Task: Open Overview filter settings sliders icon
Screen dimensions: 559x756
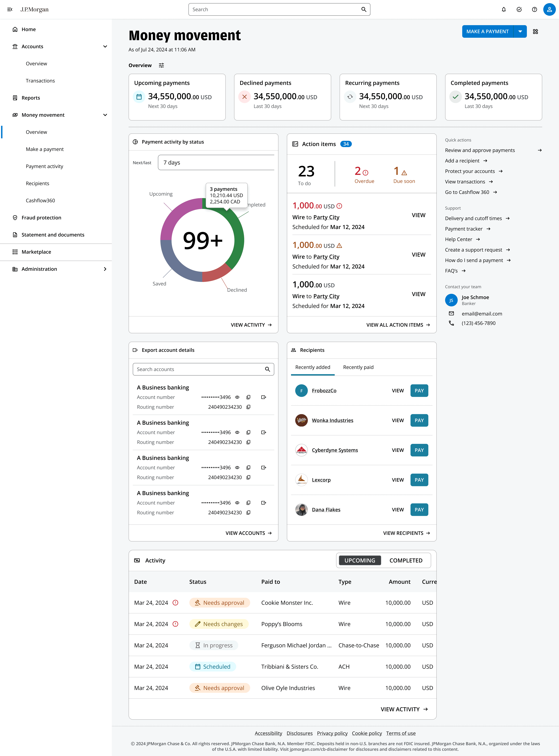Action: 161,65
